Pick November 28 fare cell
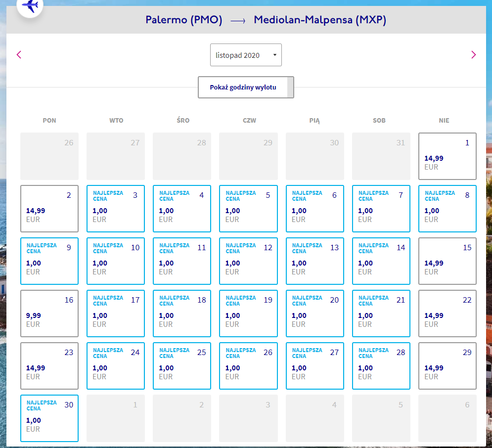 (381, 366)
